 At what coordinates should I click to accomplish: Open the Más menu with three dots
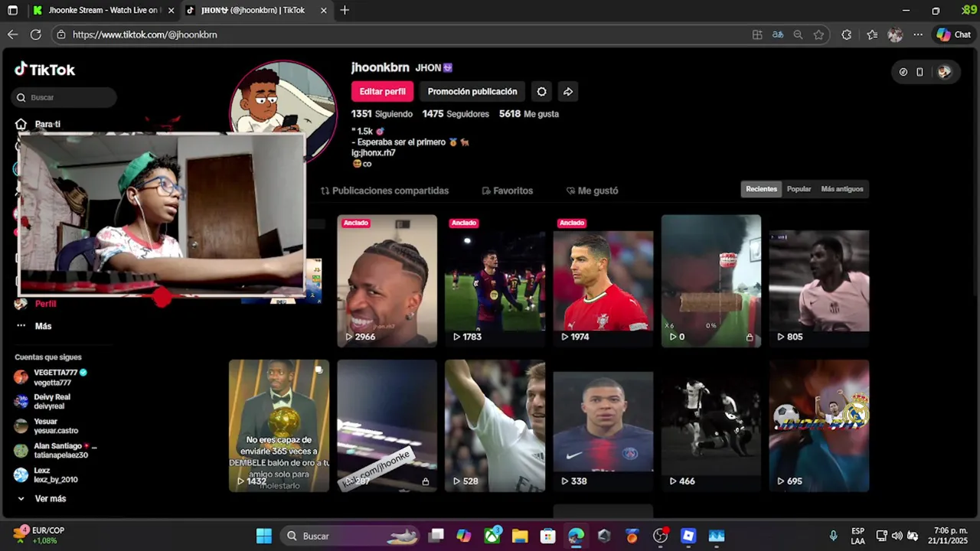pyautogui.click(x=34, y=326)
